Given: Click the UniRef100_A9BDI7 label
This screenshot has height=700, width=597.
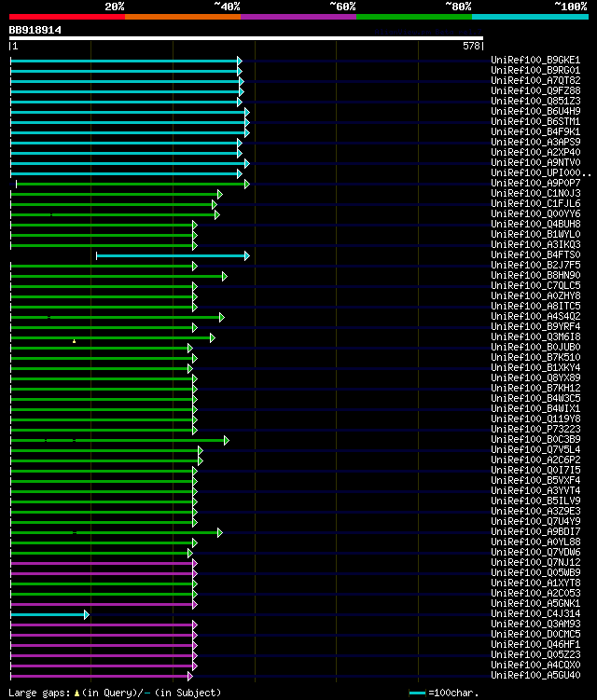Looking at the screenshot, I should coord(535,531).
